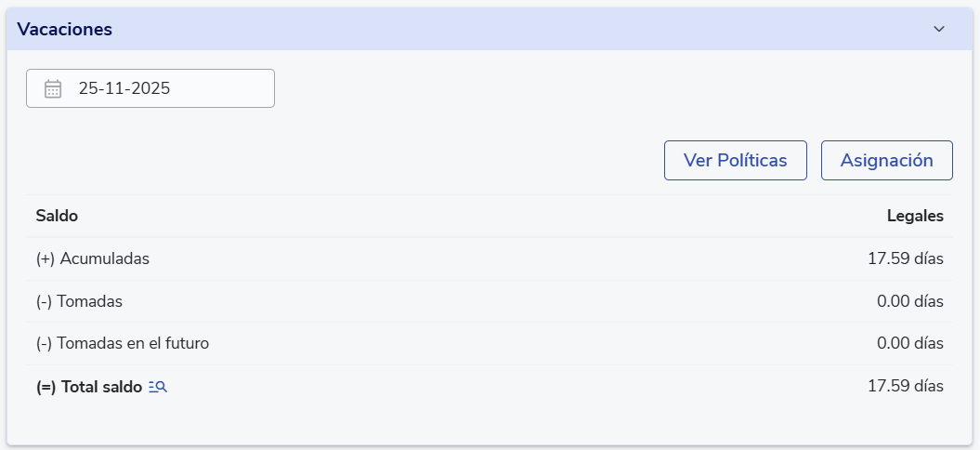Click the 25-11-2025 date input field
Screen dimensions: 980x450
tap(167, 89)
